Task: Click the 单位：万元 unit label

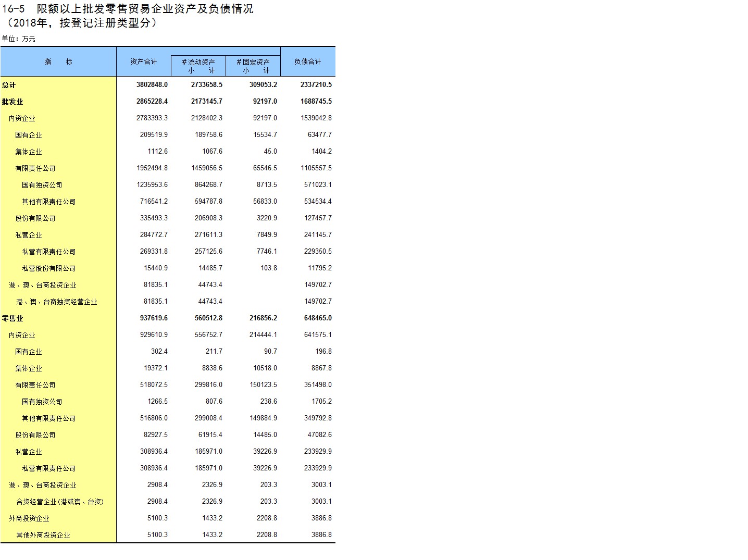Action: (19, 39)
